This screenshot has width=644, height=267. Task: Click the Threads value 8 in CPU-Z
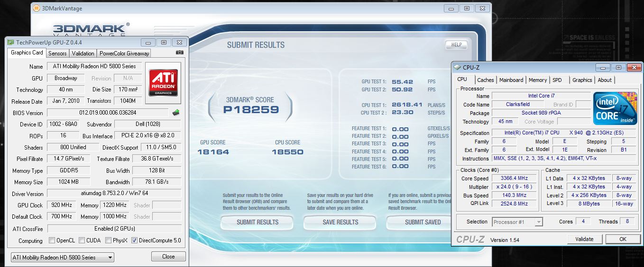[627, 222]
